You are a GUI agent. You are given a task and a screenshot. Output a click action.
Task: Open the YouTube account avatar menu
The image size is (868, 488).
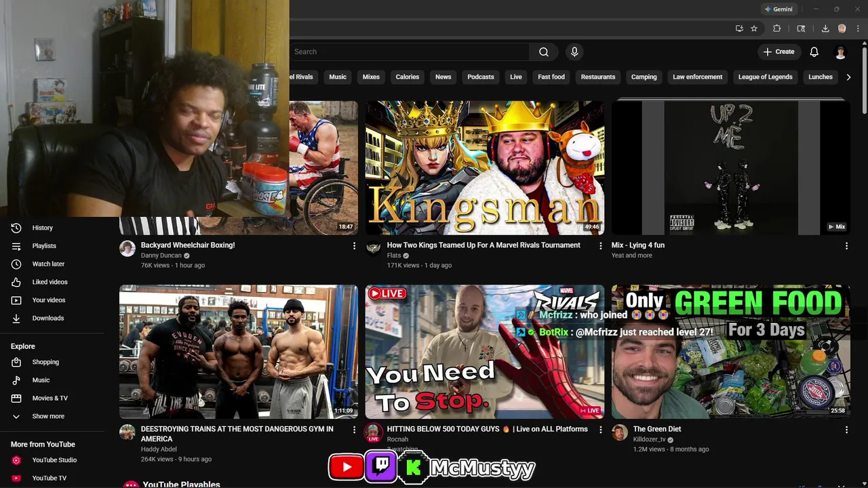coord(840,52)
